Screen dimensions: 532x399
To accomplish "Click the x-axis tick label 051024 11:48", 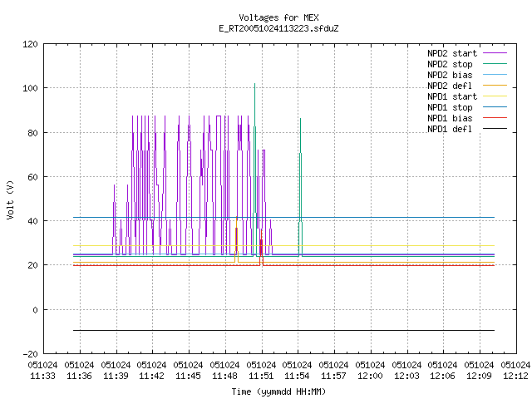I will [224, 370].
